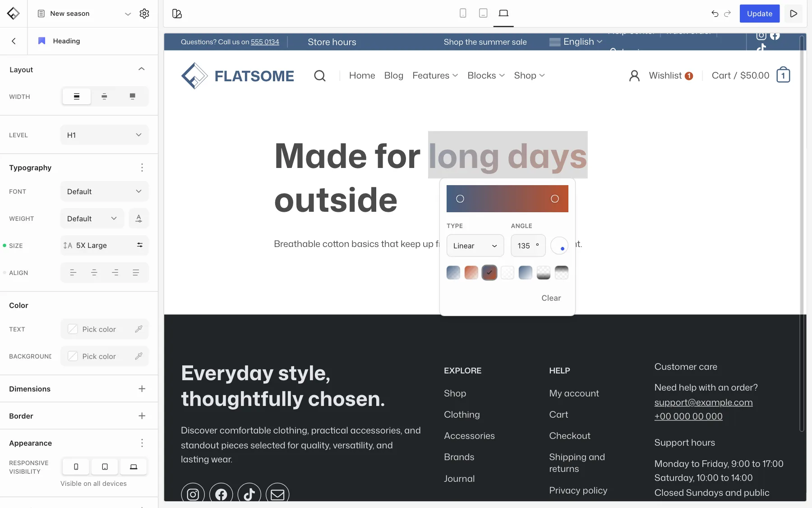Open text transform options icon
This screenshot has height=508, width=812.
139,219
